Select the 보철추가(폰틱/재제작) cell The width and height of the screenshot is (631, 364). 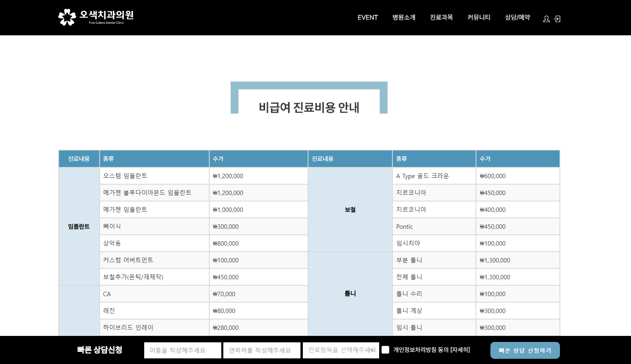click(x=154, y=277)
